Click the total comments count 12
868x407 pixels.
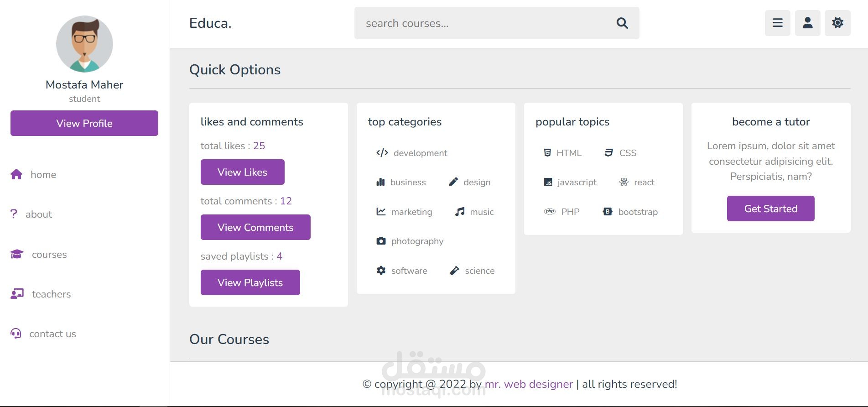(x=286, y=201)
